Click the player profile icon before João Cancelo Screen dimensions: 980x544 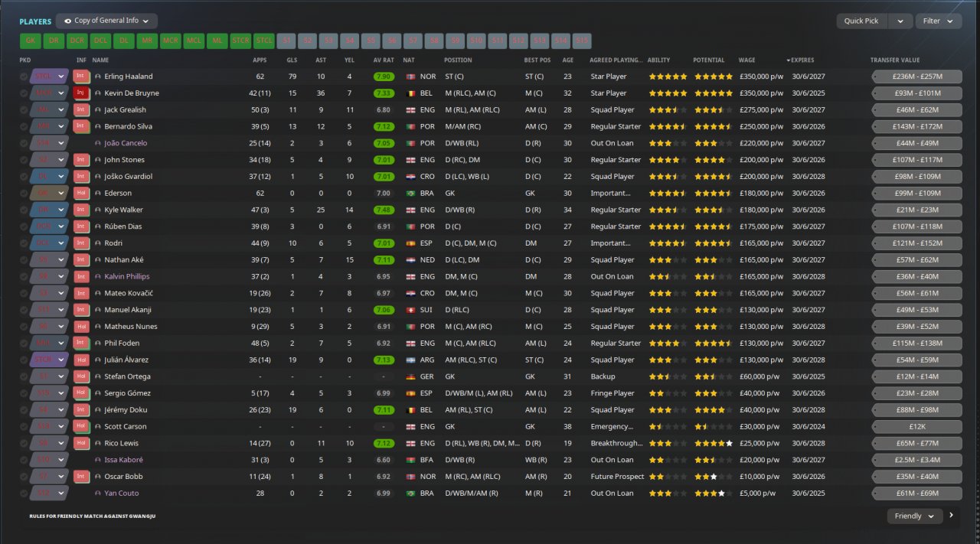click(98, 143)
